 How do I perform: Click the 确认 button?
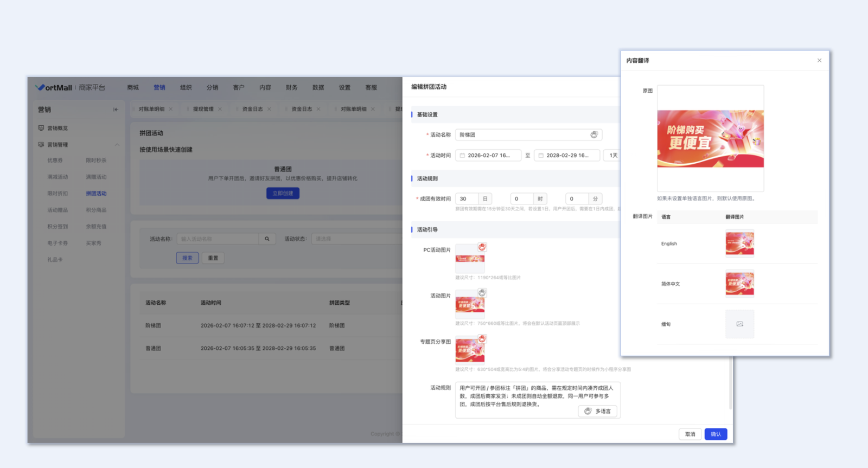[x=716, y=434]
